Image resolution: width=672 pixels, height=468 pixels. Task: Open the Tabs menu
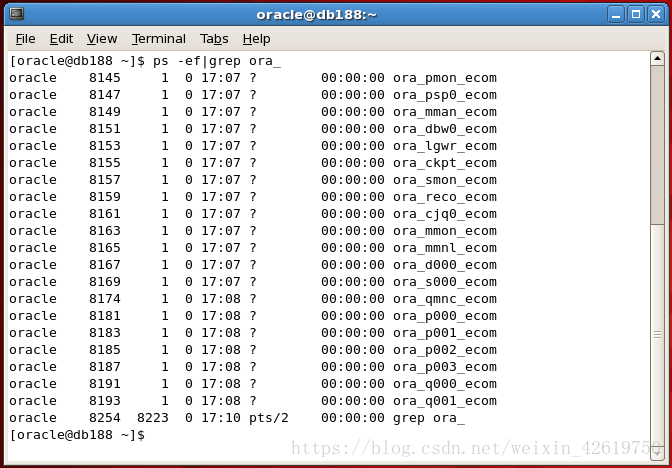click(214, 39)
